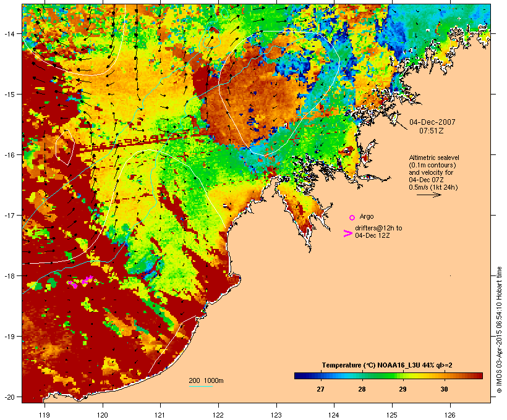Click the '(0.1m contours)' text
Image resolution: width=507 pixels, height=420 pixels.
tap(432, 165)
